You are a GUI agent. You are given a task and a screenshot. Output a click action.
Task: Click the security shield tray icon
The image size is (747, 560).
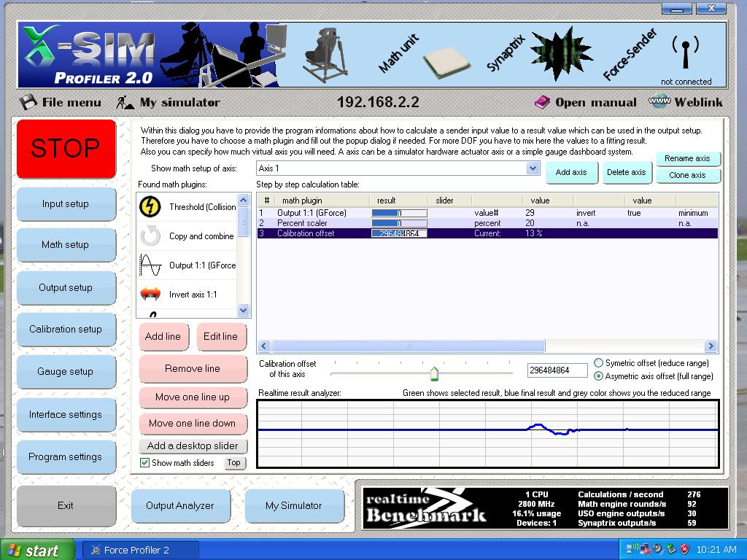point(684,549)
